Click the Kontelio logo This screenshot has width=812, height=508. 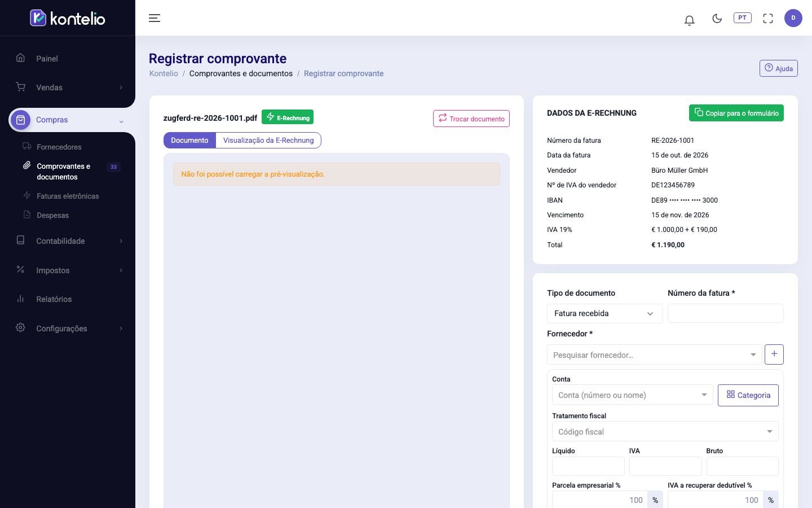[68, 18]
